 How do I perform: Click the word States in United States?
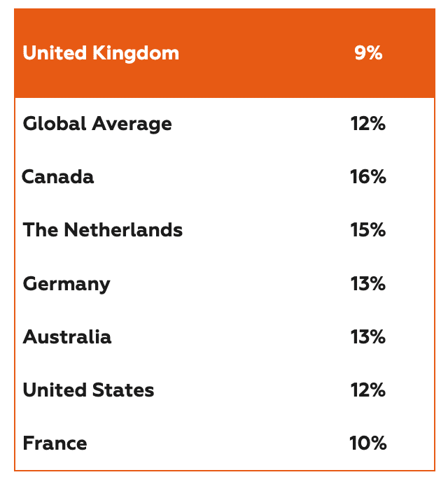[123, 390]
